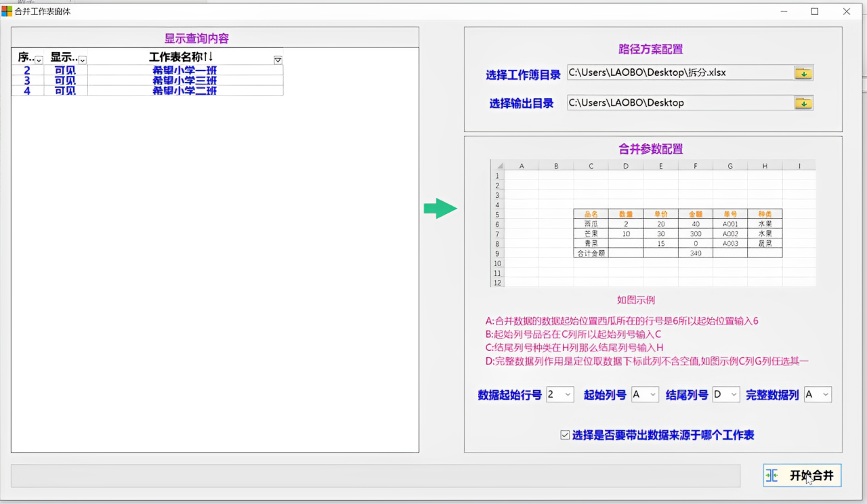Click the 开始合并 button
Viewport: 867px width, 504px height.
point(802,476)
